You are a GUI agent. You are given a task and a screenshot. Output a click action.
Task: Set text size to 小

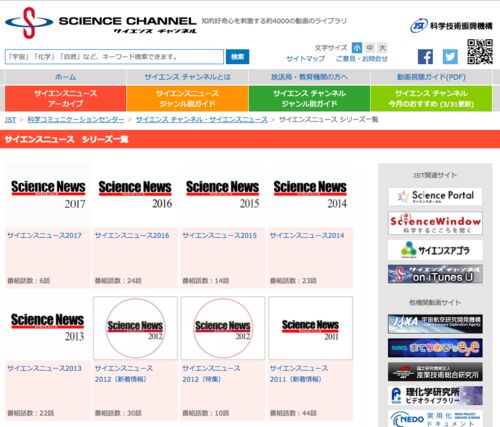(x=357, y=48)
